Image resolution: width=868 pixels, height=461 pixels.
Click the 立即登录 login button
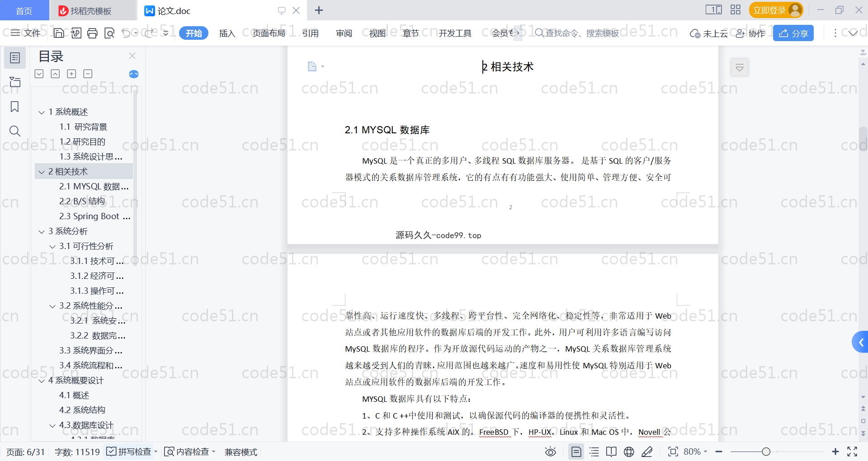(776, 10)
